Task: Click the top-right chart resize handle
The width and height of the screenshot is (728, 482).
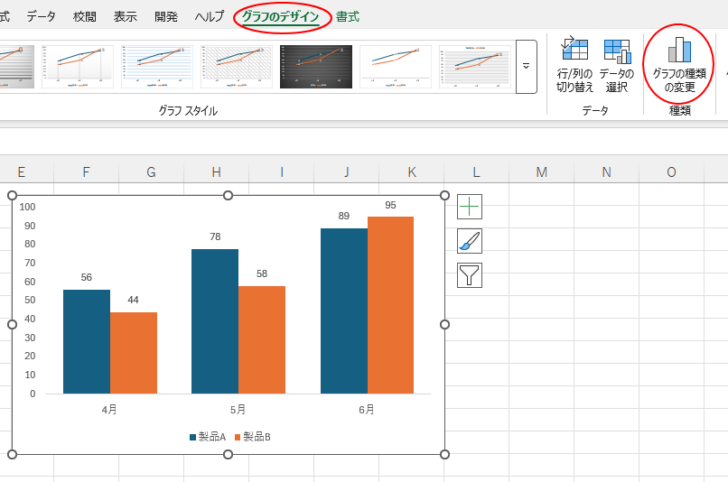Action: (x=444, y=195)
